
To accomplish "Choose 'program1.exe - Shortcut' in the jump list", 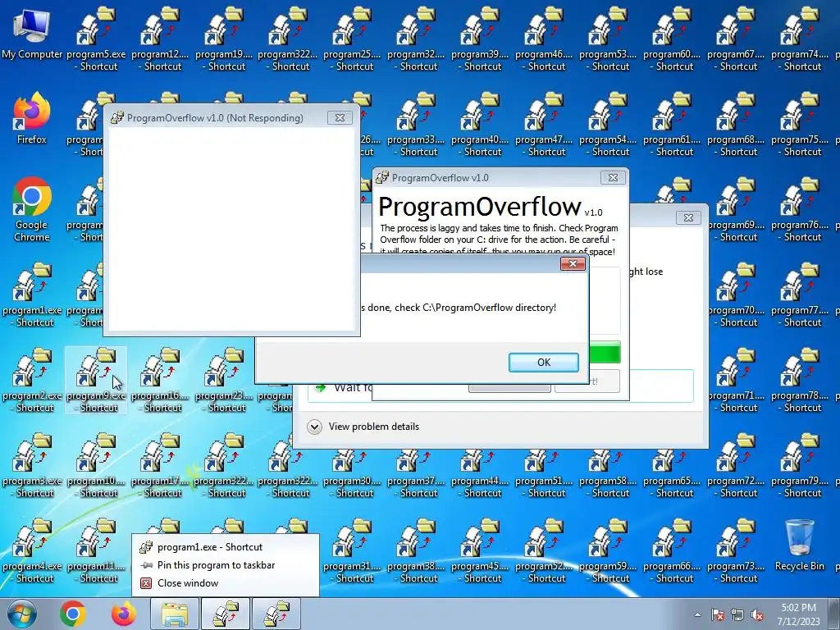I will click(225, 547).
